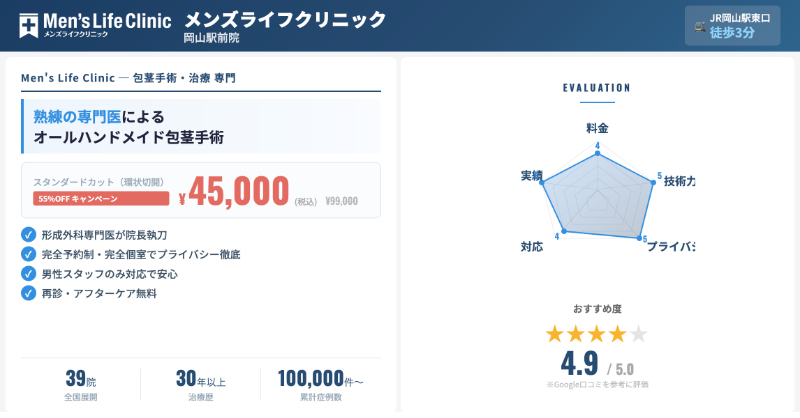Select the 対応 axis label on the chart
800x418 pixels.
tap(531, 246)
